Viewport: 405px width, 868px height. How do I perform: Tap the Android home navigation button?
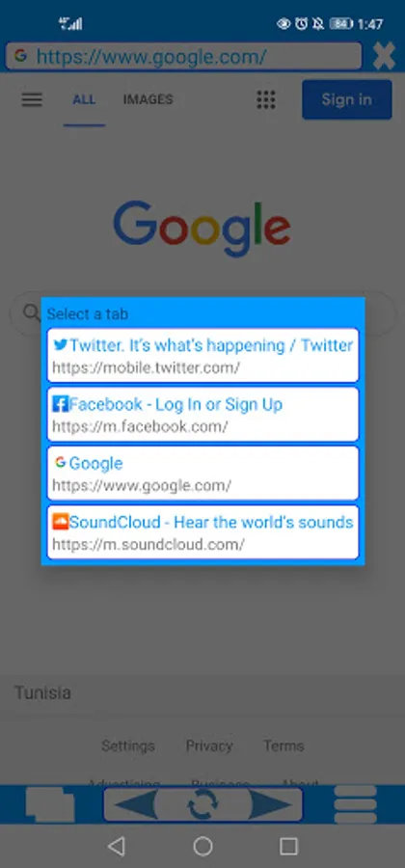(202, 846)
